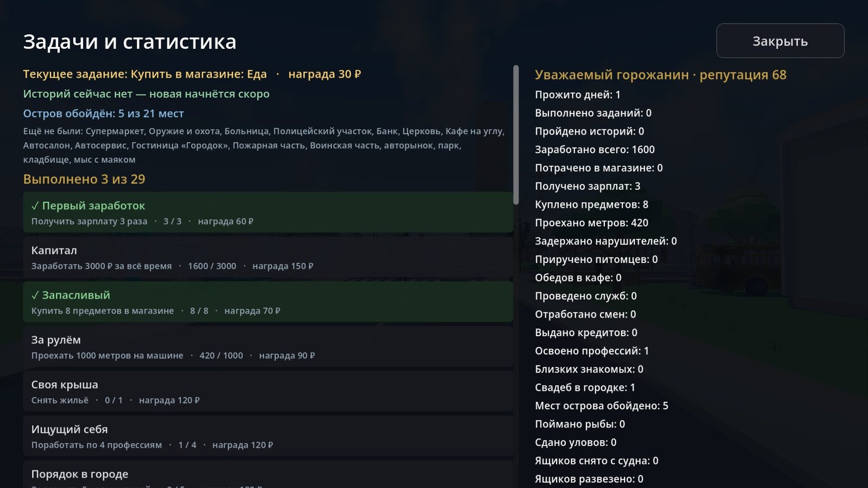Click the Пройдено историй: 0 stat

590,131
